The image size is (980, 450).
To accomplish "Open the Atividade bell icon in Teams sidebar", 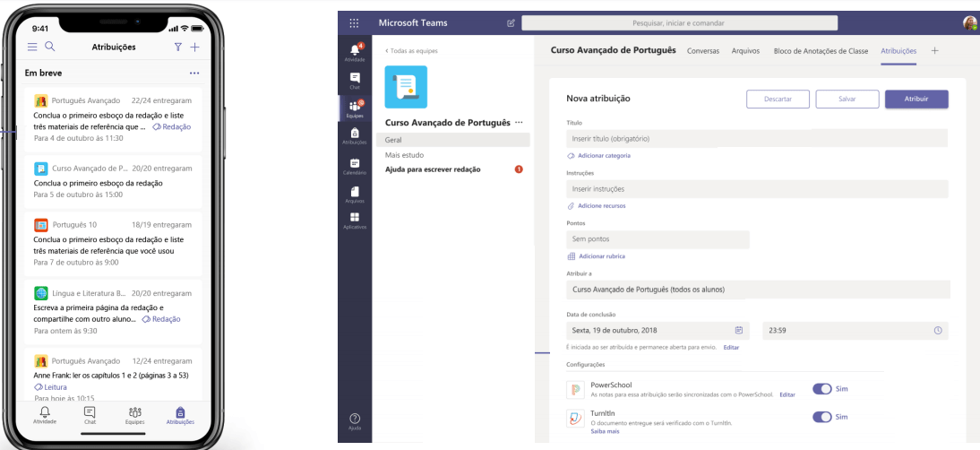I will [355, 52].
